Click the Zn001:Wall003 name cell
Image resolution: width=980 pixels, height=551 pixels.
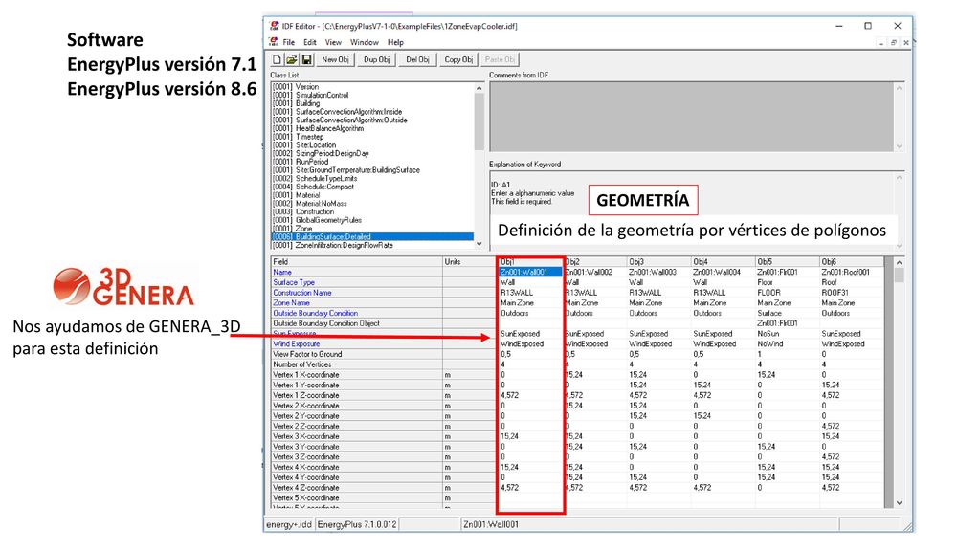(x=659, y=273)
